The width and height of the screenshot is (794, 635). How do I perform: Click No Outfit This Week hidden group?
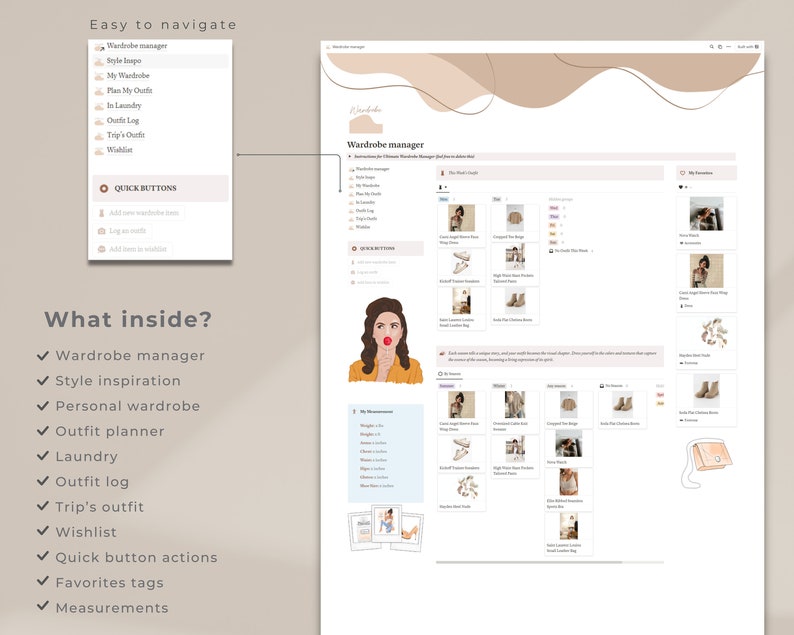click(x=569, y=251)
